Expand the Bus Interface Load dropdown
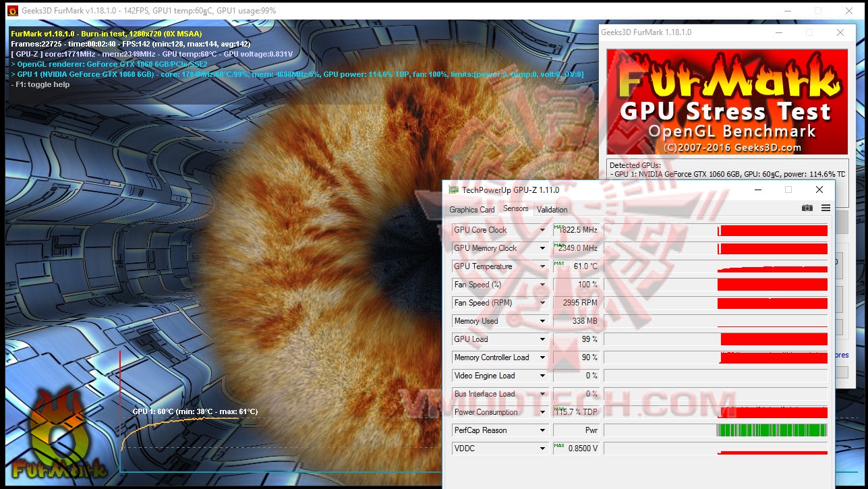Screen dimensions: 868x489 click(x=544, y=393)
